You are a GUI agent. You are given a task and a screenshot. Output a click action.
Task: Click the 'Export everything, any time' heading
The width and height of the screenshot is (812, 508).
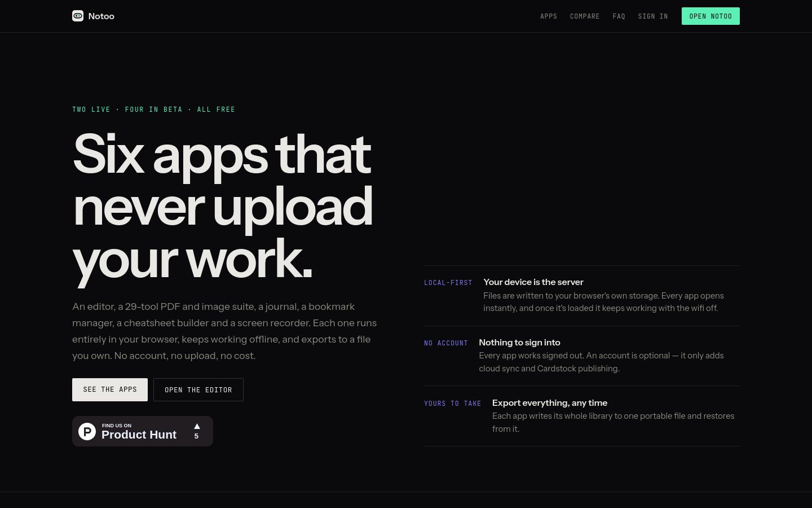550,403
